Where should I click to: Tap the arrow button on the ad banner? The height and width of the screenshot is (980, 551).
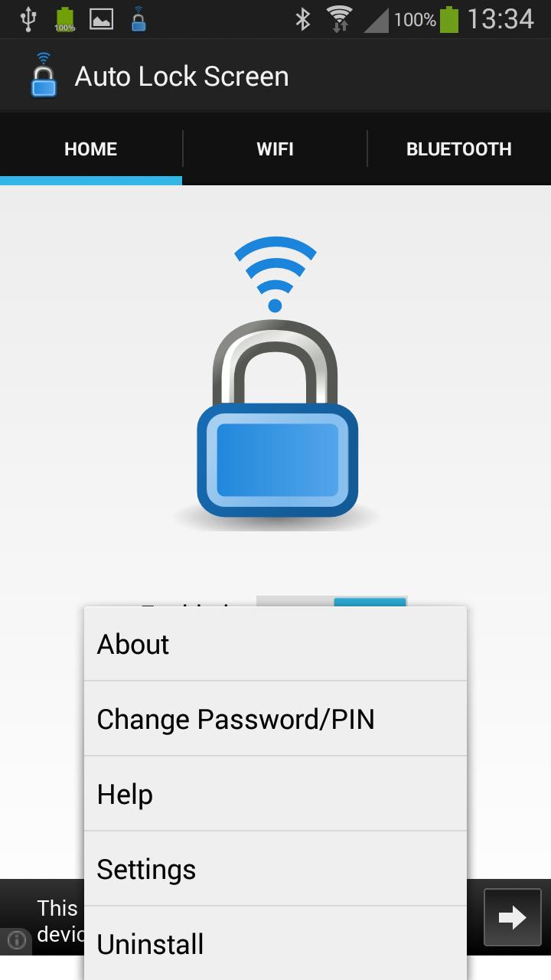tap(512, 917)
